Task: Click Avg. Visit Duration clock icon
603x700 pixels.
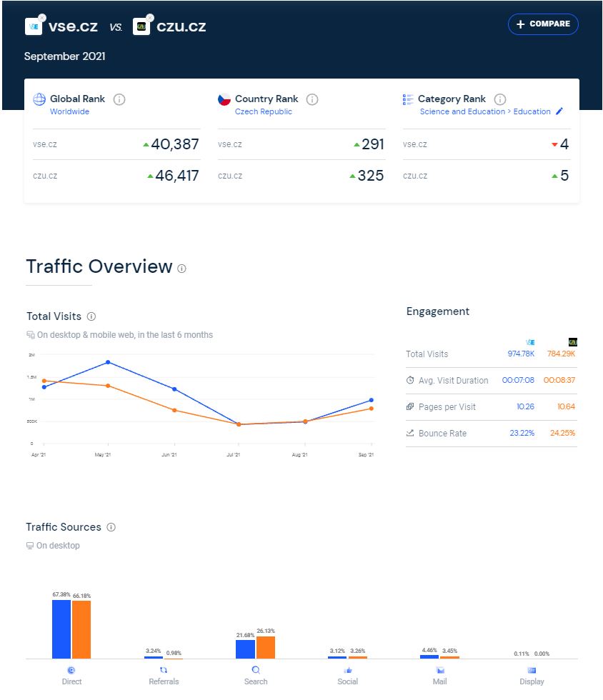Action: 410,380
